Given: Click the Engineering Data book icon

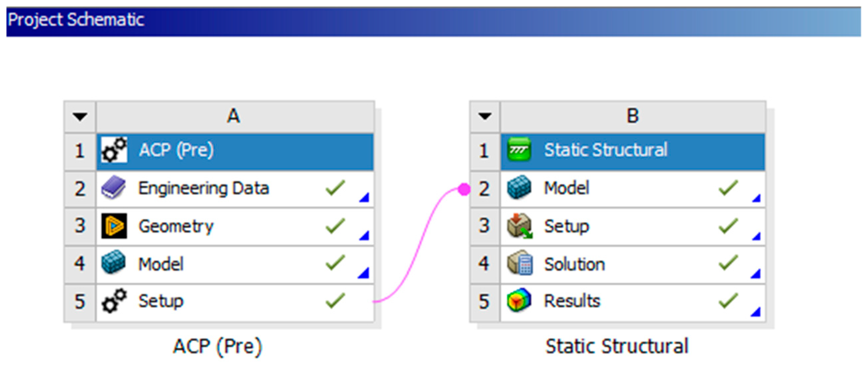Looking at the screenshot, I should point(114,188).
